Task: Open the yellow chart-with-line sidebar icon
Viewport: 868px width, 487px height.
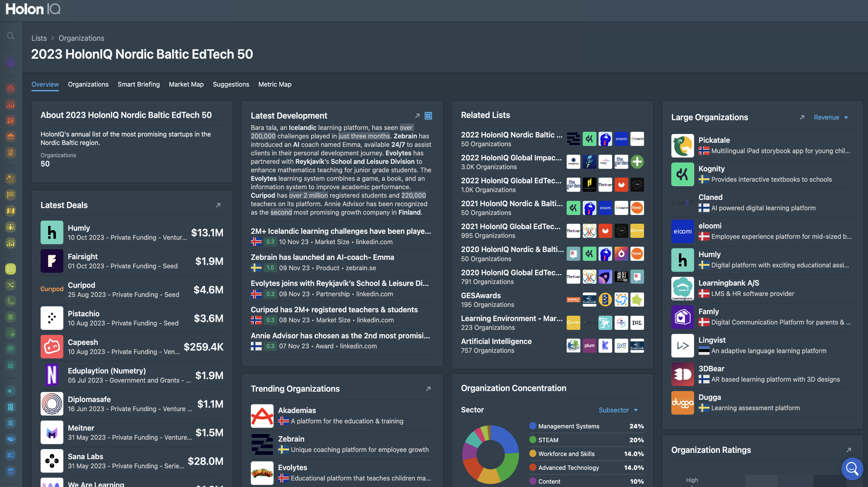Action: pos(11,243)
